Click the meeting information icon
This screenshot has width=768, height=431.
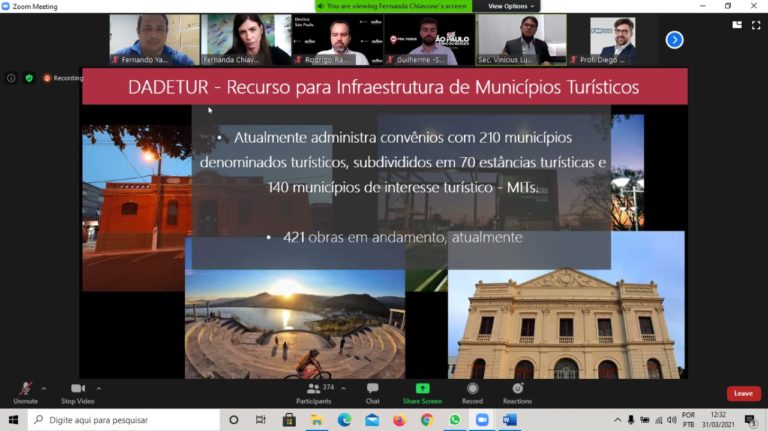11,78
